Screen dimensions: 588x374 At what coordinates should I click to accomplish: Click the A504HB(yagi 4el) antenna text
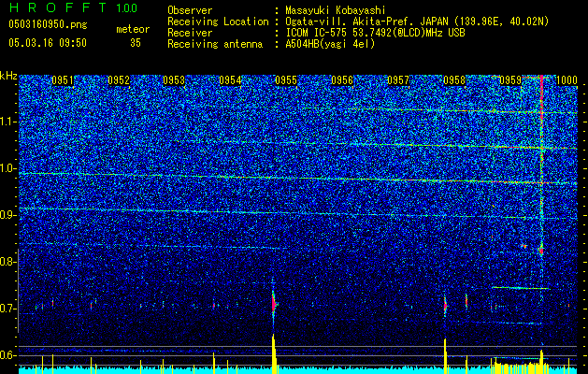click(330, 44)
